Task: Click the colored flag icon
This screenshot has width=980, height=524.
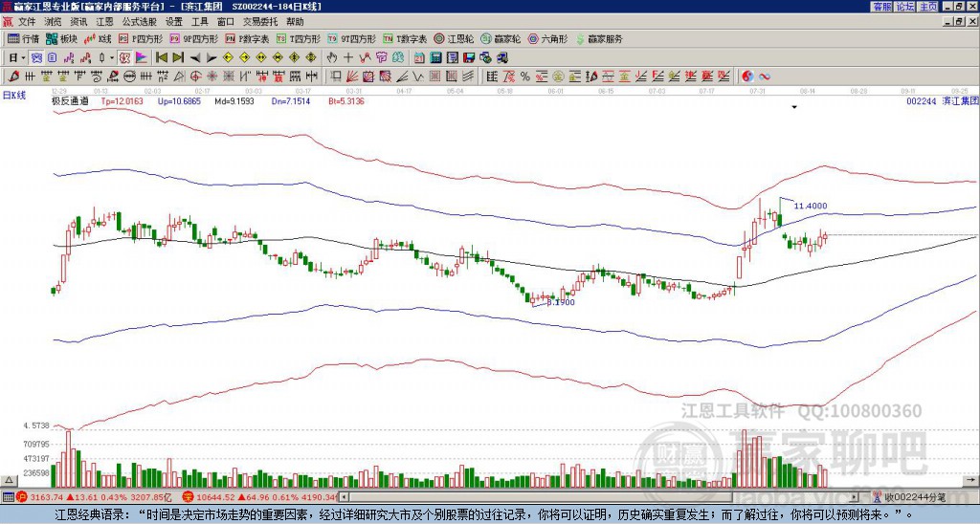Action: point(142,58)
